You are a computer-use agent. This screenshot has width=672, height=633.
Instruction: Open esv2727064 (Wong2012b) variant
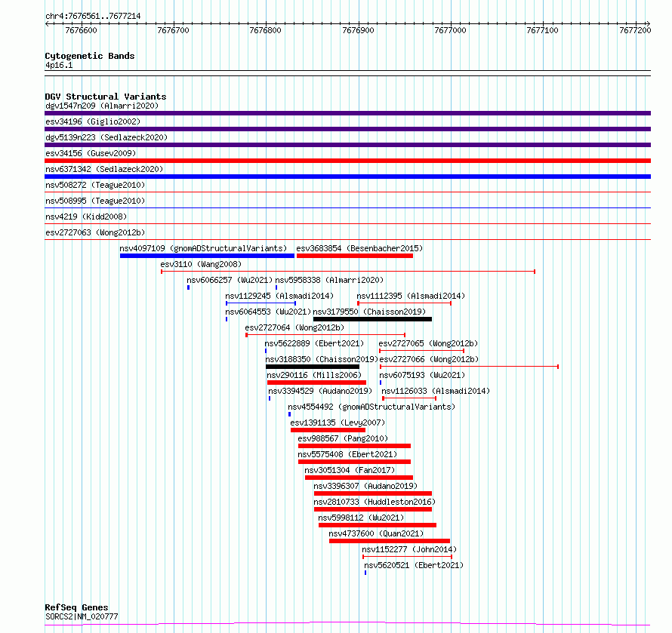click(x=295, y=327)
